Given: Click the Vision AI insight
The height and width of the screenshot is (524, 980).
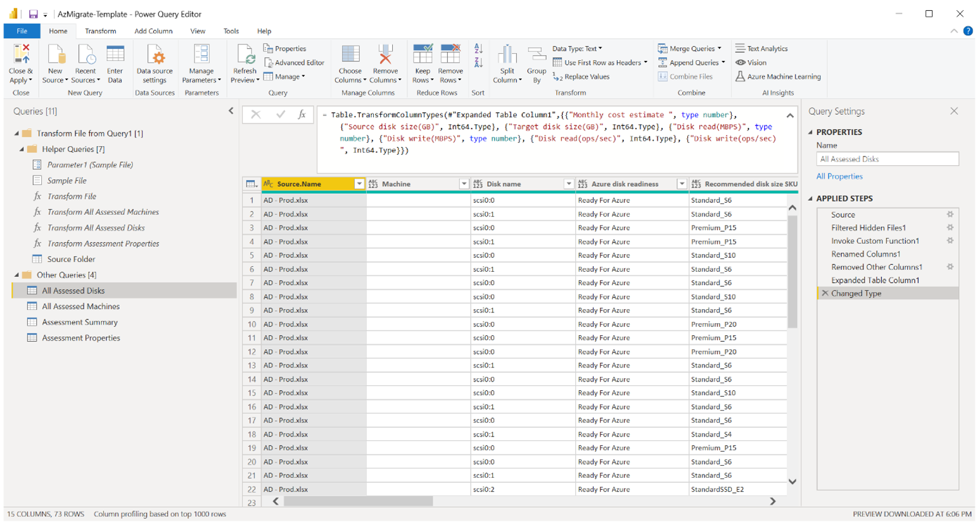Looking at the screenshot, I should 751,63.
